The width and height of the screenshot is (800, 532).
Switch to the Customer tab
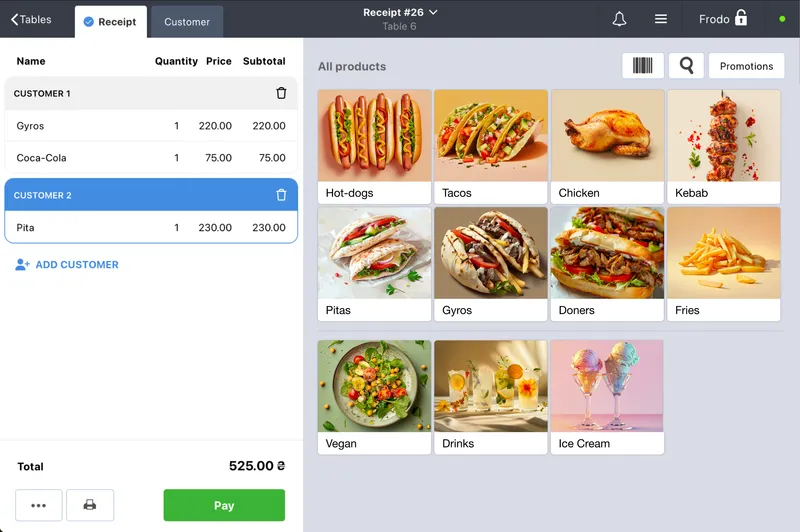coord(187,22)
